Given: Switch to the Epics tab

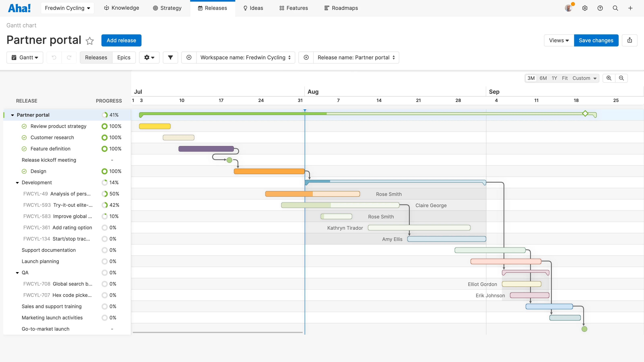Looking at the screenshot, I should [x=124, y=58].
